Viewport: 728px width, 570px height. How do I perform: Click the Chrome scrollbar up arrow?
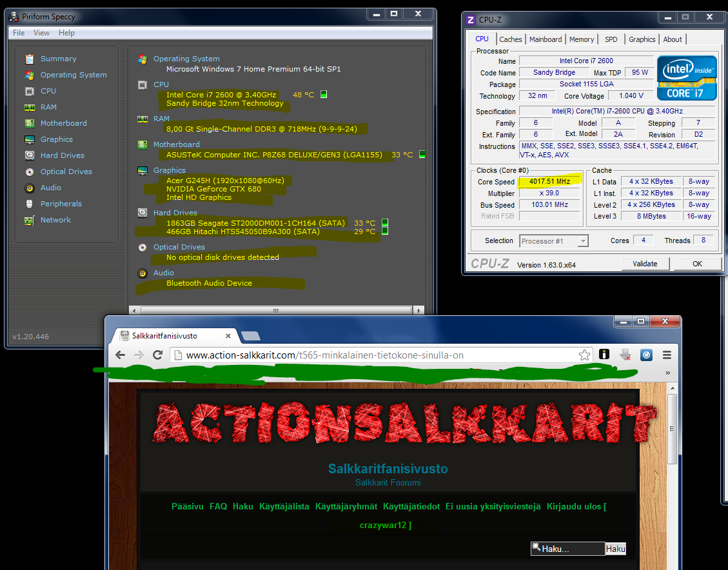(x=672, y=388)
